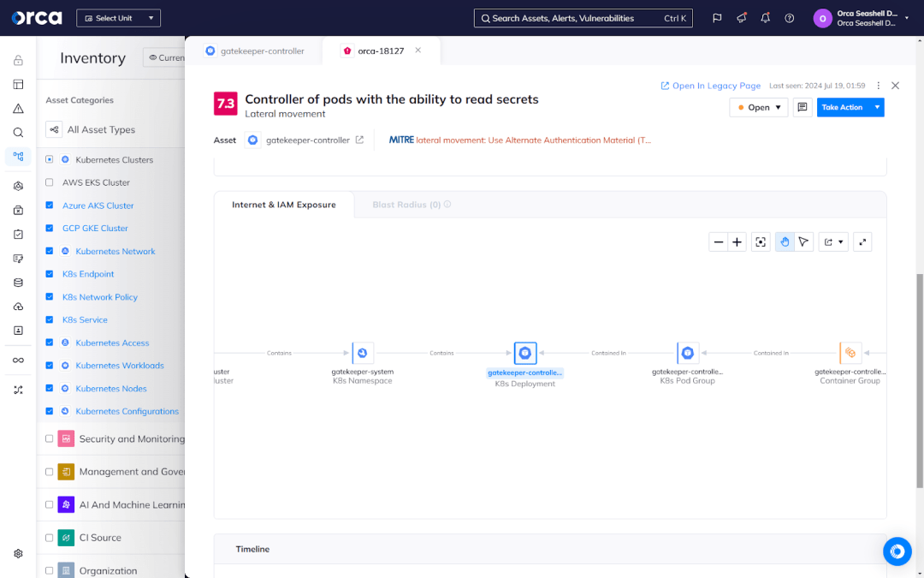Uncheck the Azure AKS Cluster checkbox

(x=50, y=206)
